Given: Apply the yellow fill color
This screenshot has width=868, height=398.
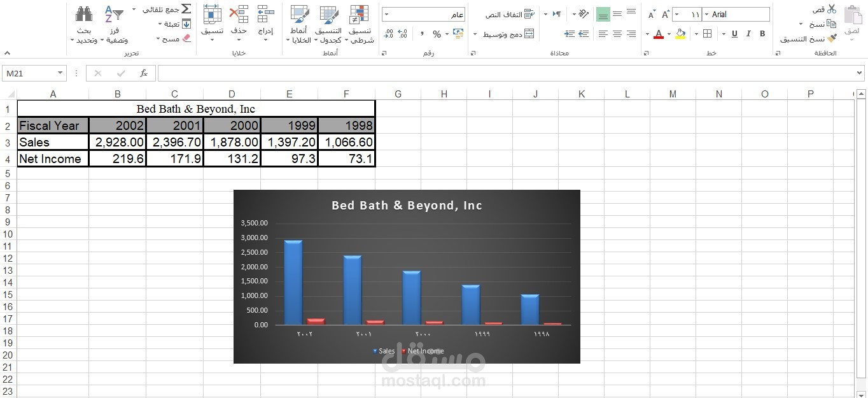Looking at the screenshot, I should point(680,34).
